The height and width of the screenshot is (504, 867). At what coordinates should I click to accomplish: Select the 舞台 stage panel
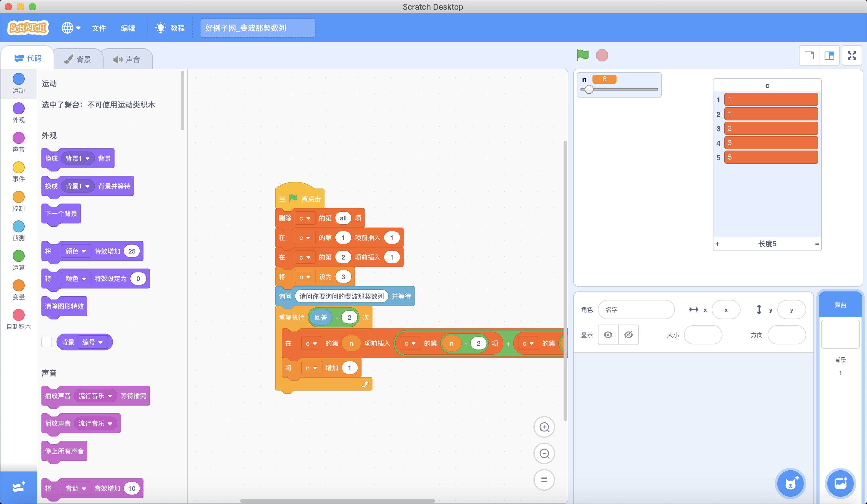(841, 305)
